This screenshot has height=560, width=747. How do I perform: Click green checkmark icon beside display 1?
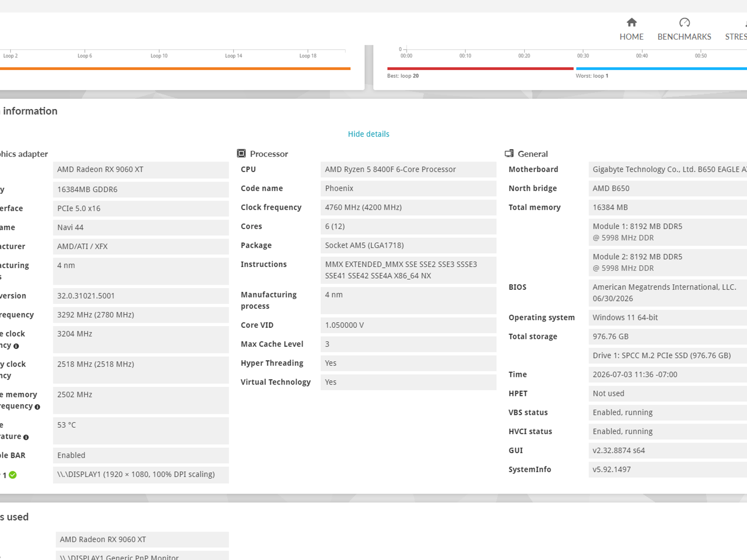click(x=13, y=475)
